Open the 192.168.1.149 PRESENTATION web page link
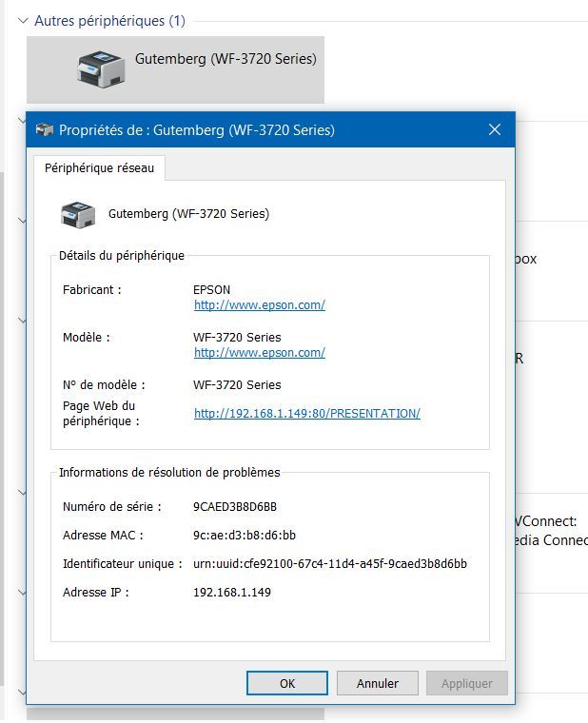Viewport: 588px width, 723px height. 307,414
